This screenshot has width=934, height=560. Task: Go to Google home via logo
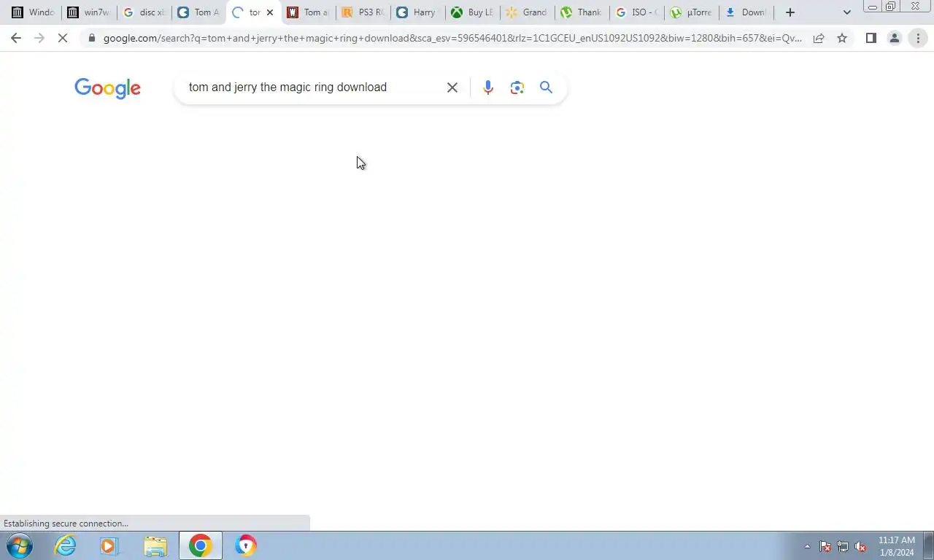click(x=107, y=88)
